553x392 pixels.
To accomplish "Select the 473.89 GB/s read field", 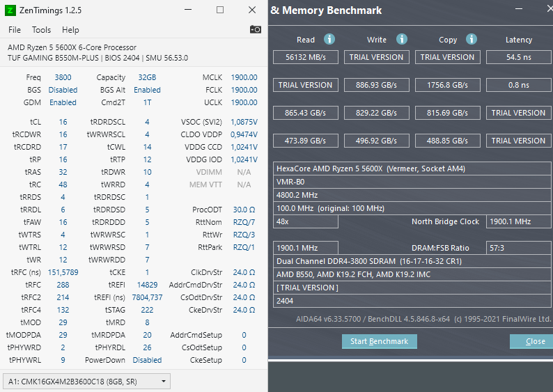I will [x=306, y=141].
